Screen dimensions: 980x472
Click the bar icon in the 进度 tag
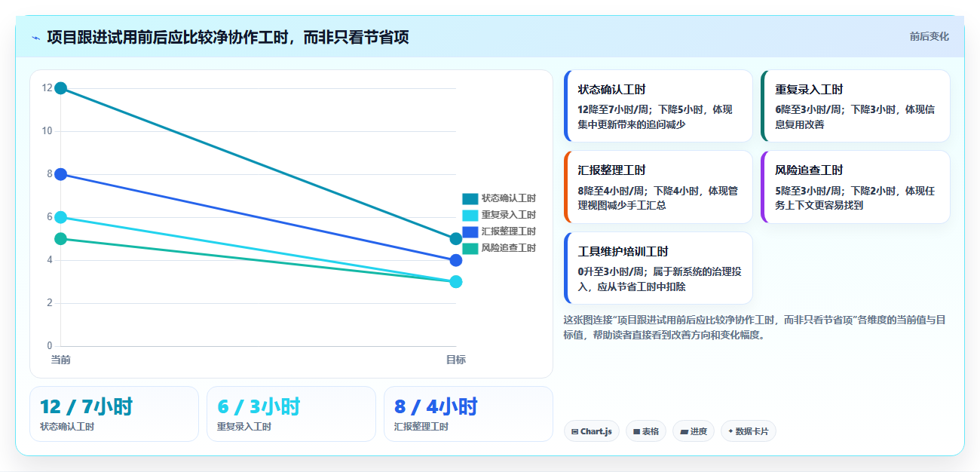coord(684,432)
